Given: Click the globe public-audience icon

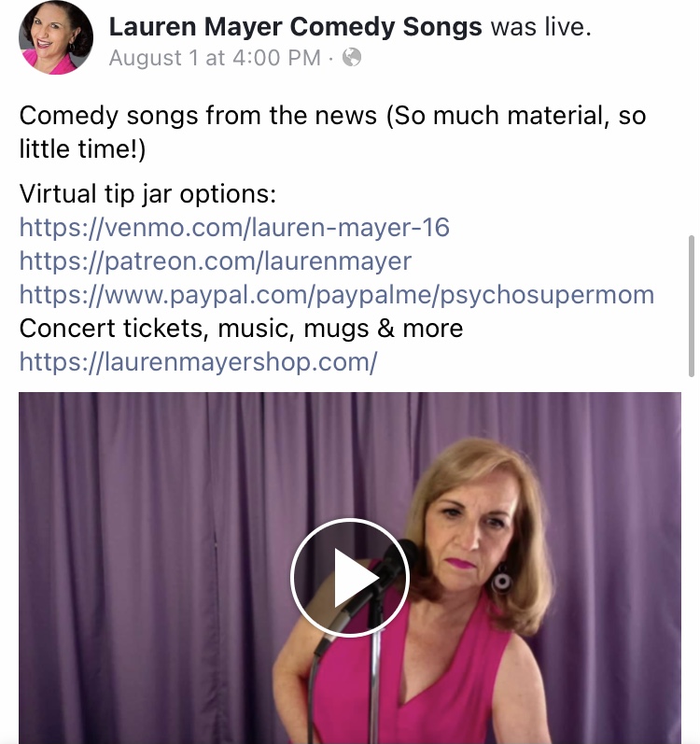Looking at the screenshot, I should click(x=352, y=58).
